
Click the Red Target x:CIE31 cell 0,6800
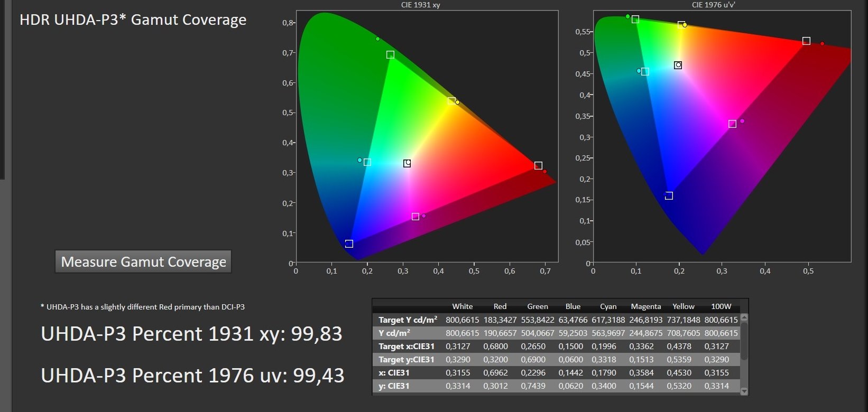[x=495, y=347]
